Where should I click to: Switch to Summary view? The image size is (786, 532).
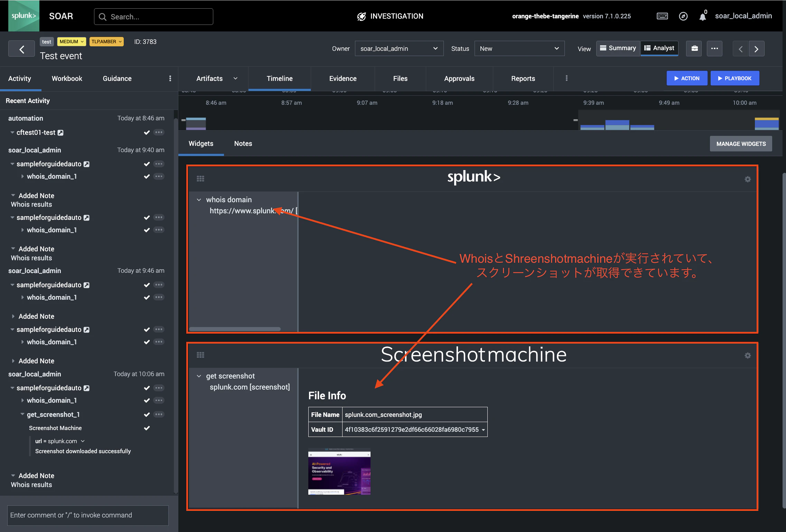point(618,48)
